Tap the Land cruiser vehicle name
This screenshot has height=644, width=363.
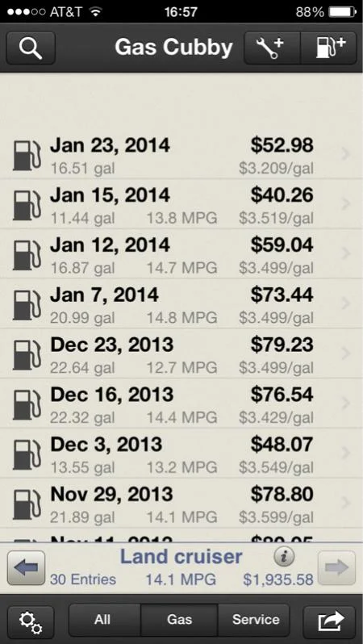tap(181, 557)
